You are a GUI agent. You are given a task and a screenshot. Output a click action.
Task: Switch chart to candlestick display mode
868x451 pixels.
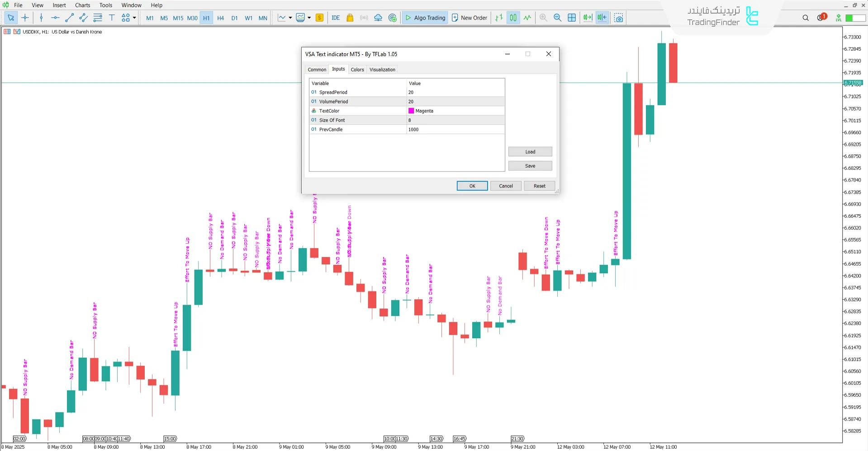[513, 18]
